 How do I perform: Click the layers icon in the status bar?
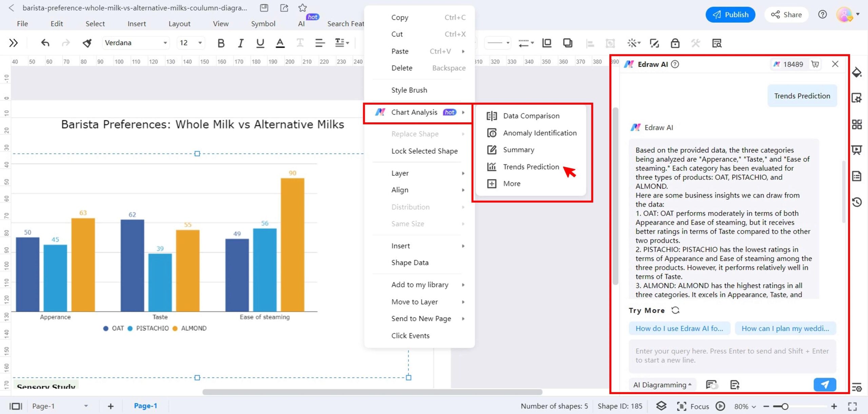coord(662,406)
